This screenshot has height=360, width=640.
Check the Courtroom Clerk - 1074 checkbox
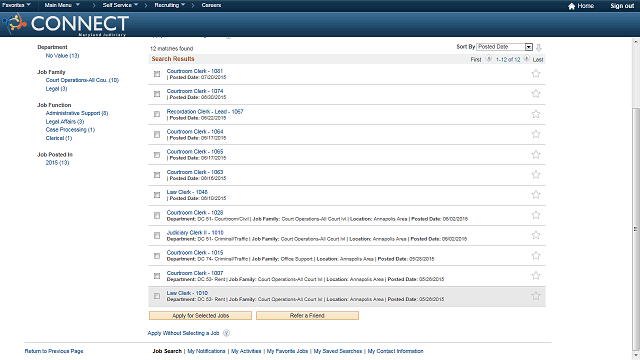157,94
